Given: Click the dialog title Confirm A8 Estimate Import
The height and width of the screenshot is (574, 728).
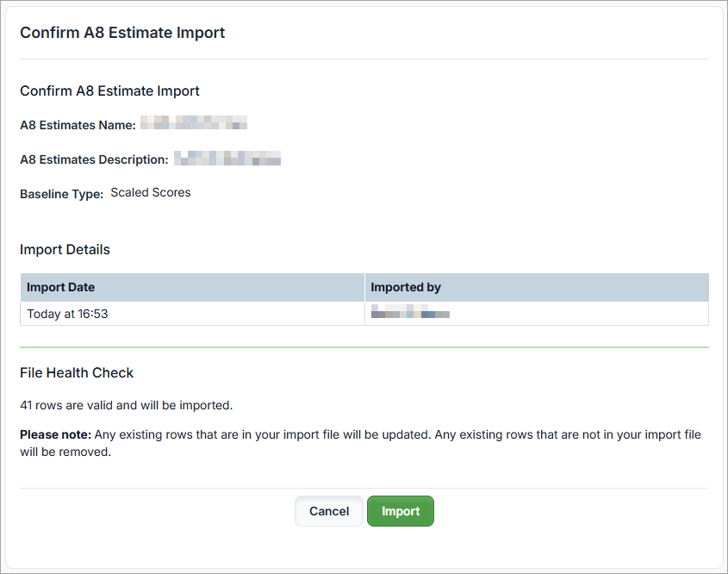Looking at the screenshot, I should click(x=122, y=33).
